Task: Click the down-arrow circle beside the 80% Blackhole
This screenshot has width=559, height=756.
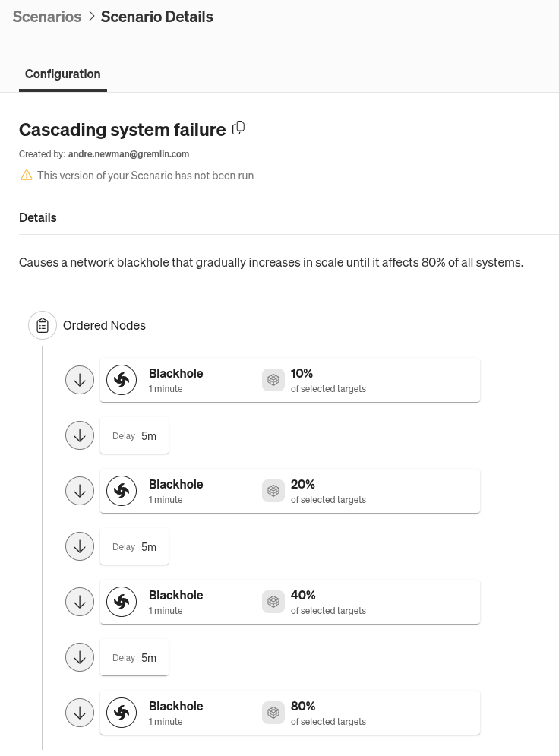Action: (80, 713)
